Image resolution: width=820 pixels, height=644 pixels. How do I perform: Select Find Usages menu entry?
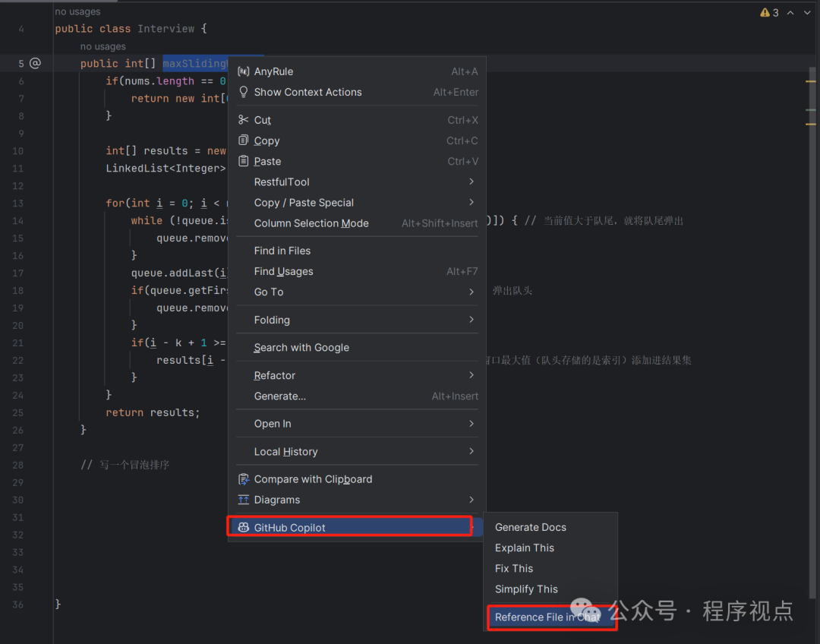(357, 272)
